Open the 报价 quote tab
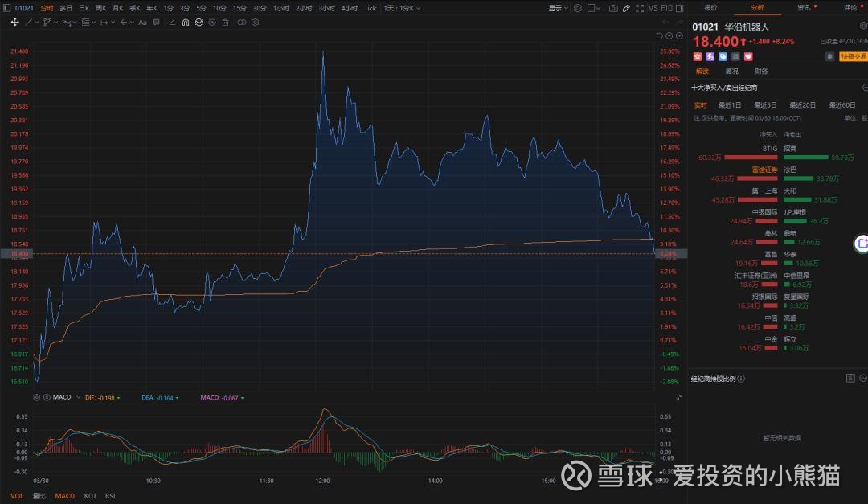The image size is (868, 504). 710,8
